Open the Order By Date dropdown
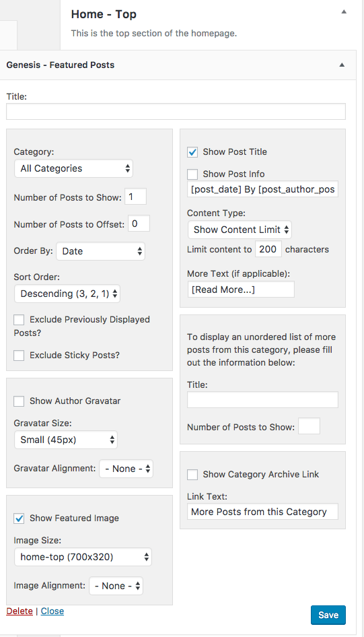This screenshot has height=637, width=364. (100, 251)
